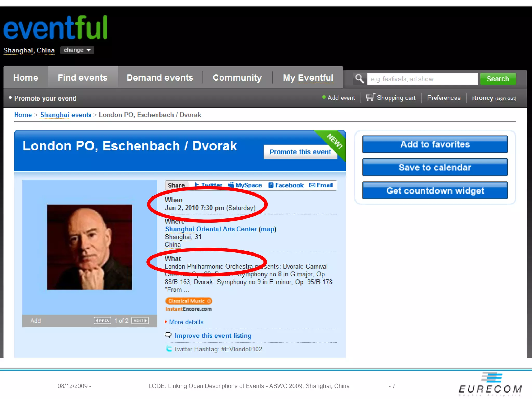Click the conductor photo thumbnail
This screenshot has height=399, width=532.
[x=90, y=247]
